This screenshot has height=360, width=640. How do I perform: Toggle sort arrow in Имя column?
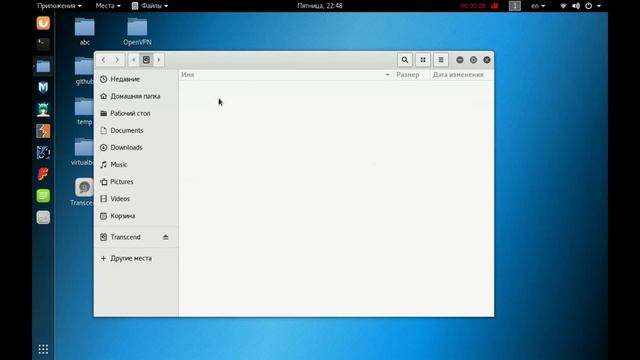(387, 75)
